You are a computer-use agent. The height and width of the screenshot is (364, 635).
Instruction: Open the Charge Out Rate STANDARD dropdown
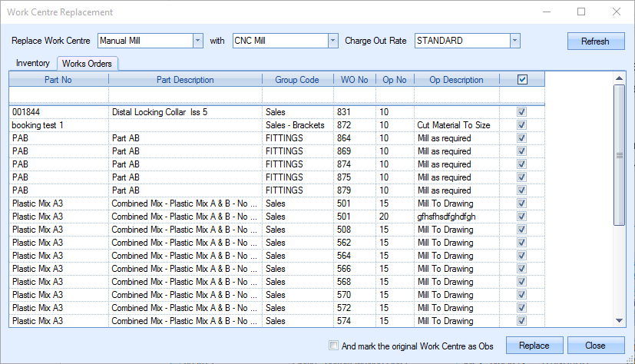tap(514, 41)
